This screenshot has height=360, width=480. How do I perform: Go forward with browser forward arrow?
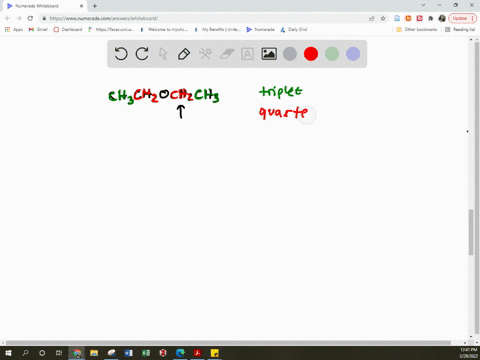click(19, 18)
